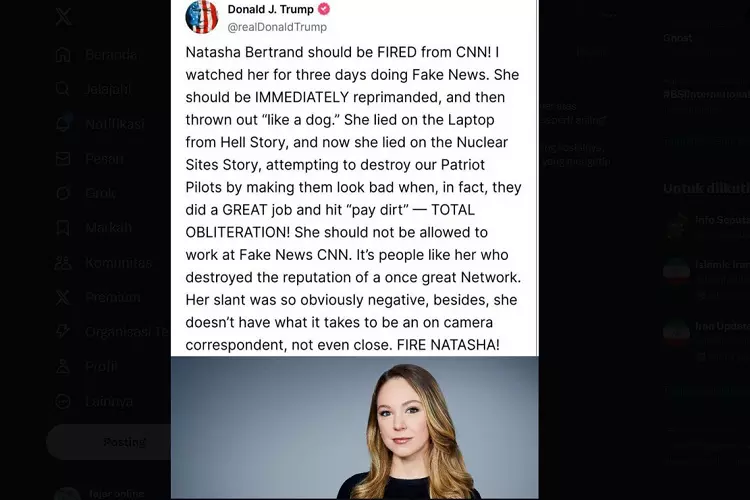
Task: Open Grok icon in sidebar
Action: (63, 193)
